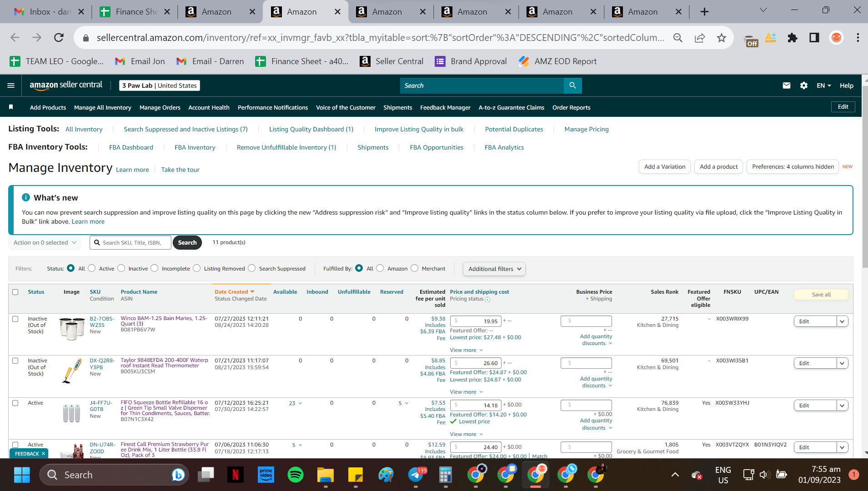The image size is (868, 491).
Task: Open Feedback Manager menu item
Action: pyautogui.click(x=445, y=107)
